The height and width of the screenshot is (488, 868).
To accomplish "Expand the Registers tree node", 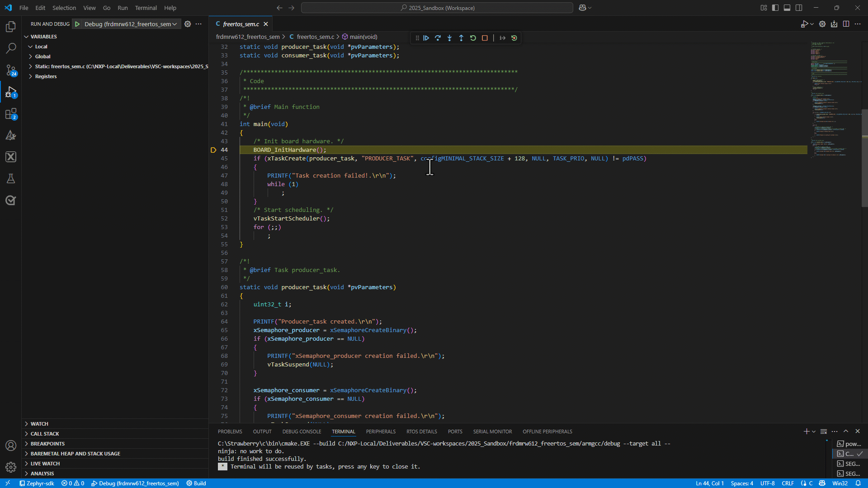I will [x=46, y=76].
